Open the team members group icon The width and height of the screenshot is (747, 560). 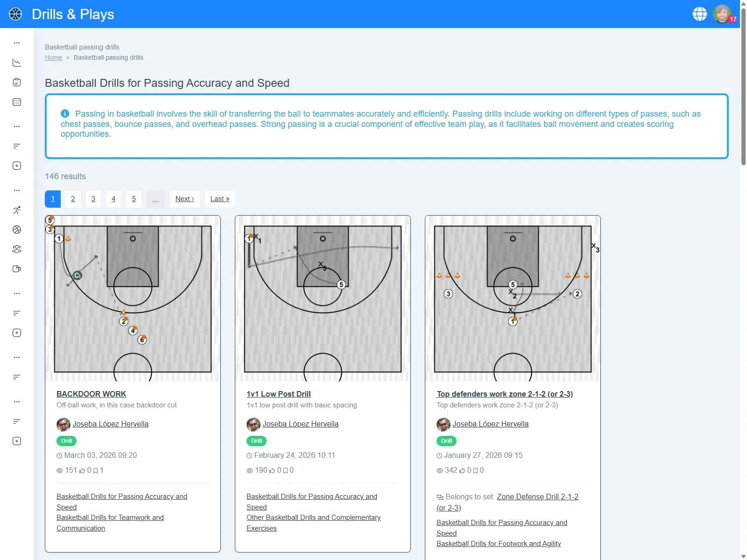(17, 249)
